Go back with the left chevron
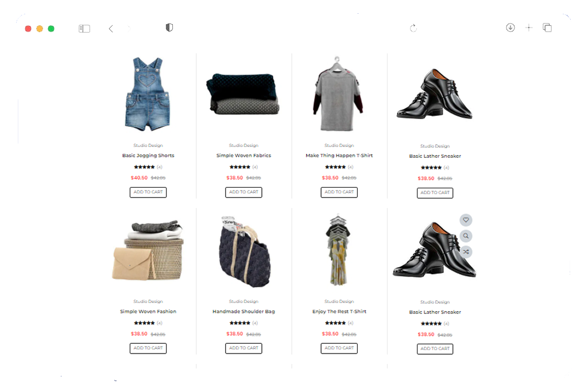The width and height of the screenshot is (588, 392). point(111,29)
